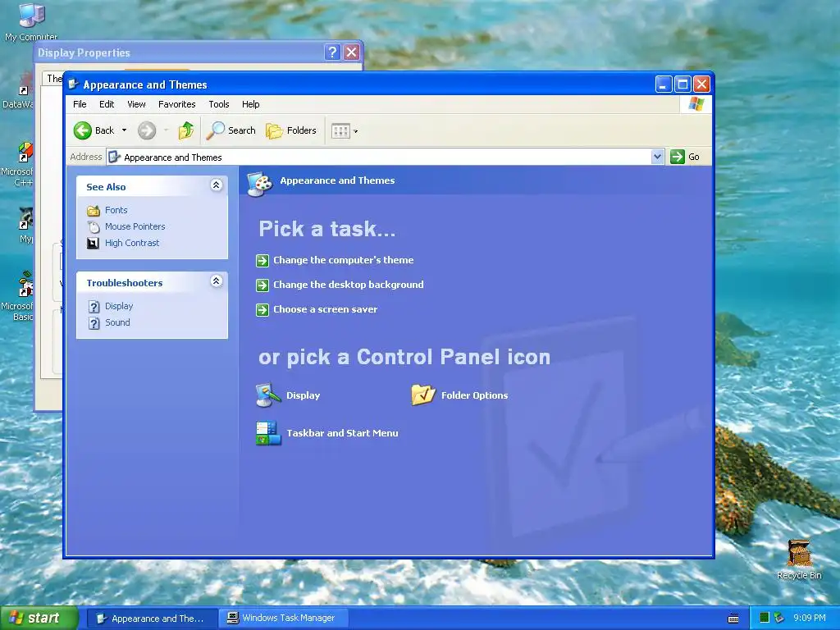Select Change the desktop background task
The width and height of the screenshot is (840, 630).
pyautogui.click(x=348, y=285)
